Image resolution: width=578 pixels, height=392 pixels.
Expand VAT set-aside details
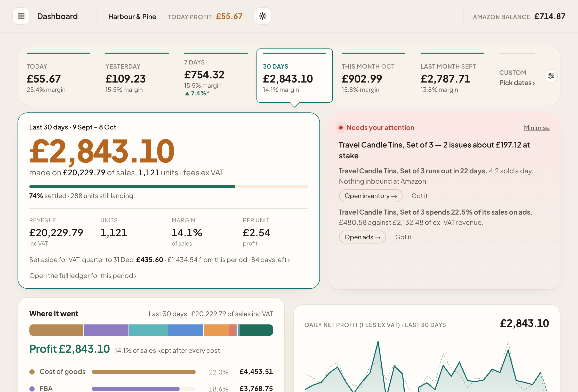(159, 260)
